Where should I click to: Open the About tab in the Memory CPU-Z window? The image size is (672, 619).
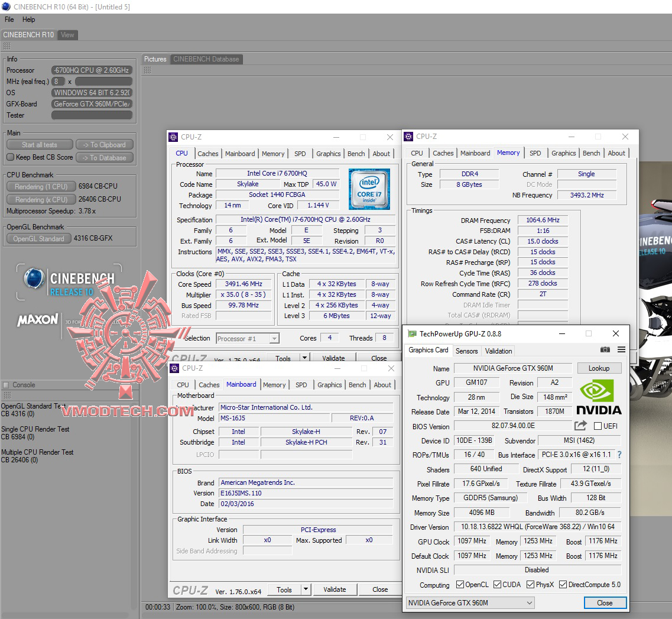(616, 153)
